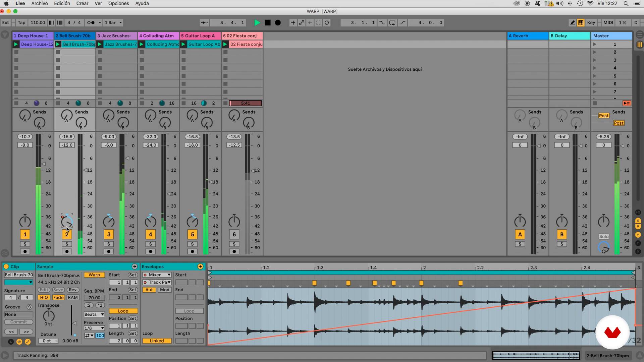The width and height of the screenshot is (644, 362).
Task: Launch the Deep House-12 clip
Action: tap(16, 44)
